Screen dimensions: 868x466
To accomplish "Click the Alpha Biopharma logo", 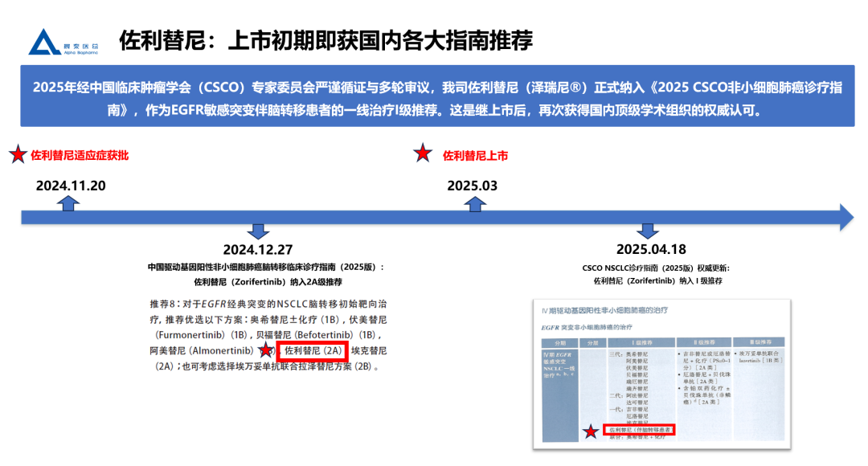I will coord(63,42).
